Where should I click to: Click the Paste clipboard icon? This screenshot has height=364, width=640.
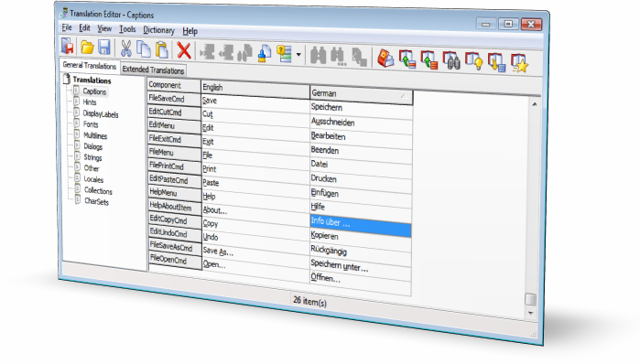click(162, 49)
